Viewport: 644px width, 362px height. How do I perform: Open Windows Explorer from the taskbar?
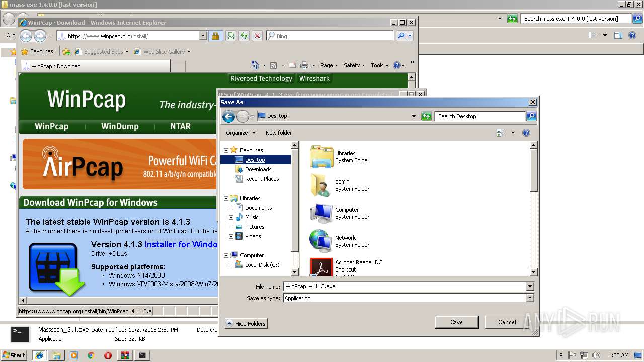coord(57,355)
